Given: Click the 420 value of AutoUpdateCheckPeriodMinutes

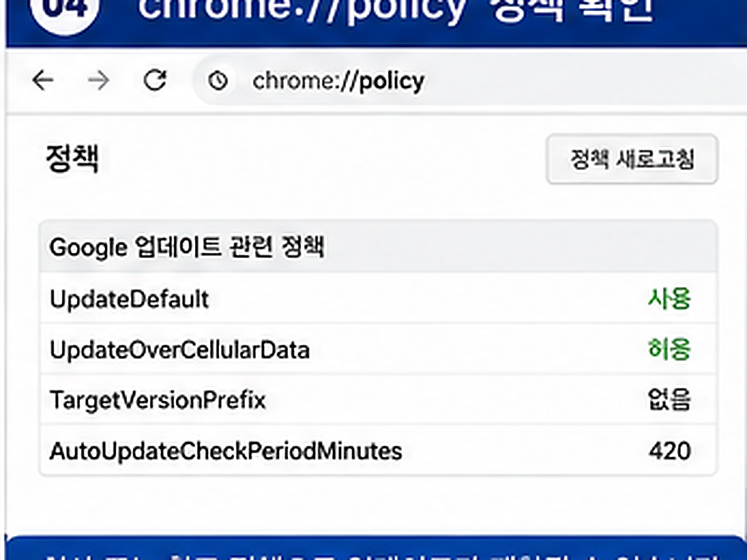Looking at the screenshot, I should point(670,450).
